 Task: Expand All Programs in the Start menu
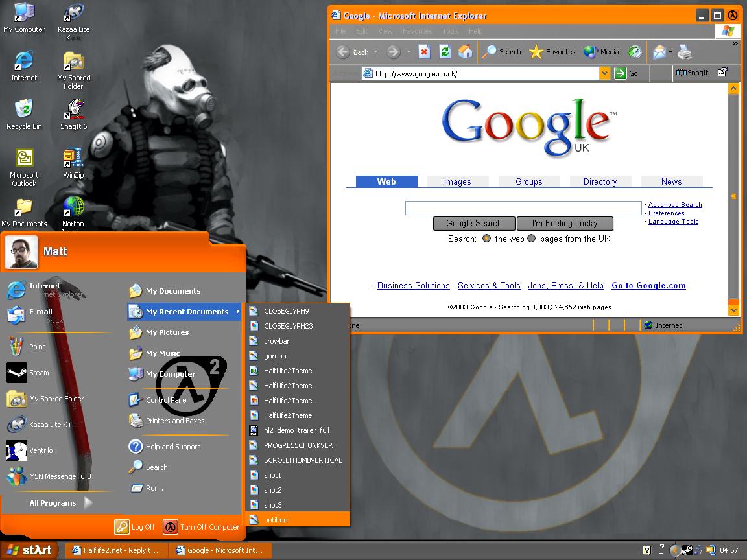(x=61, y=503)
